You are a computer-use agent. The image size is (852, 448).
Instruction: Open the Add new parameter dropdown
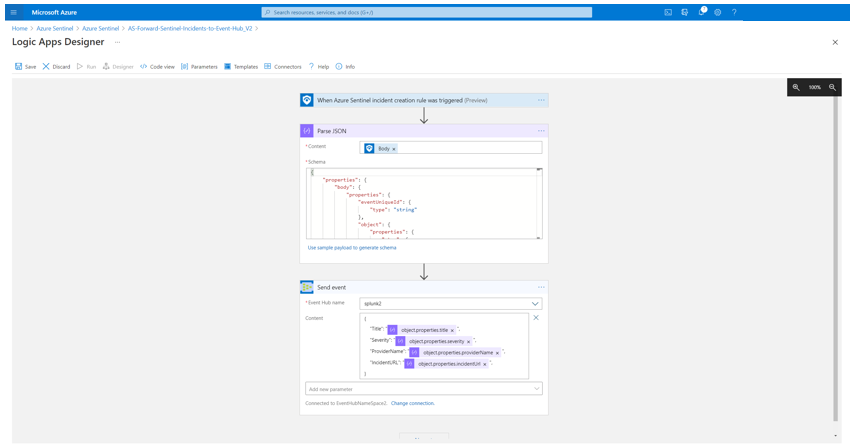tap(536, 388)
